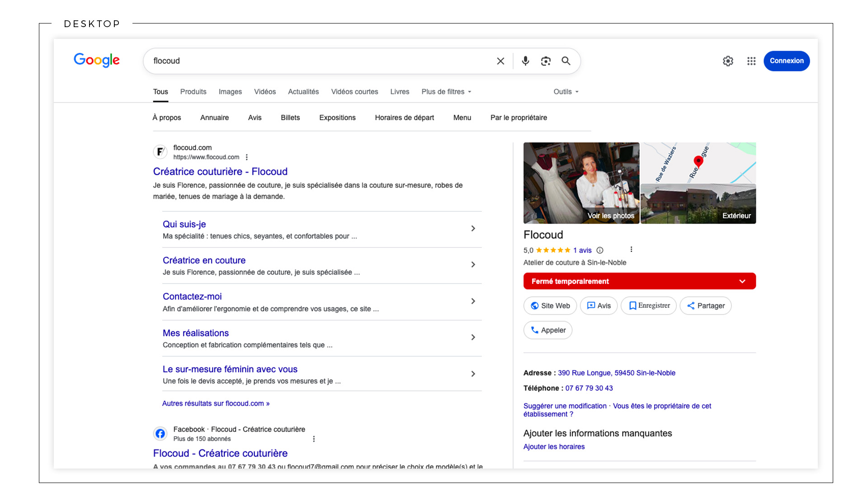
Task: Open the Flocoud - Créatrice couturière Facebook result
Action: (x=220, y=453)
